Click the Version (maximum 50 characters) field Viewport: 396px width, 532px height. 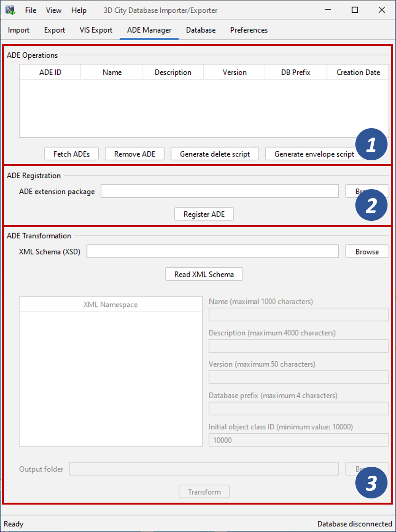pos(299,377)
